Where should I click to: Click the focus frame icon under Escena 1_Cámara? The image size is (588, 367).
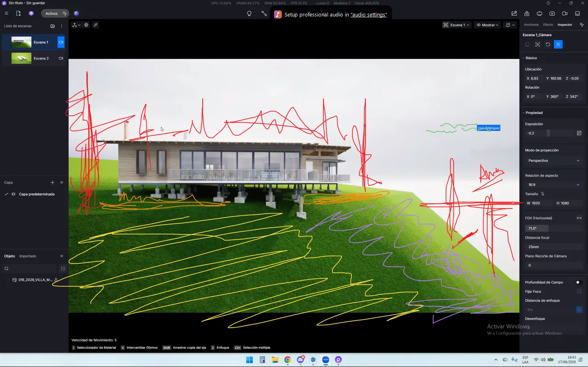coord(537,45)
